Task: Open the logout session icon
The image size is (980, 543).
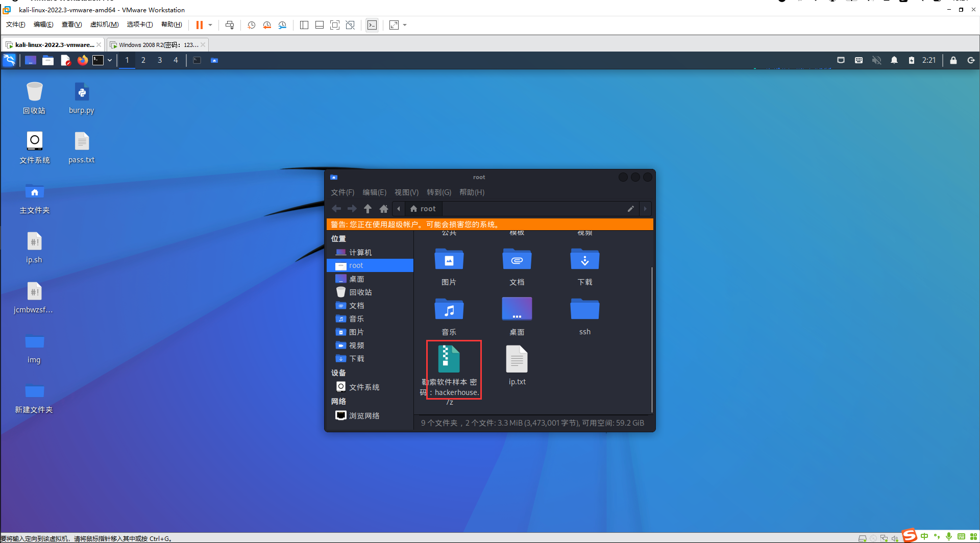Action: click(971, 60)
